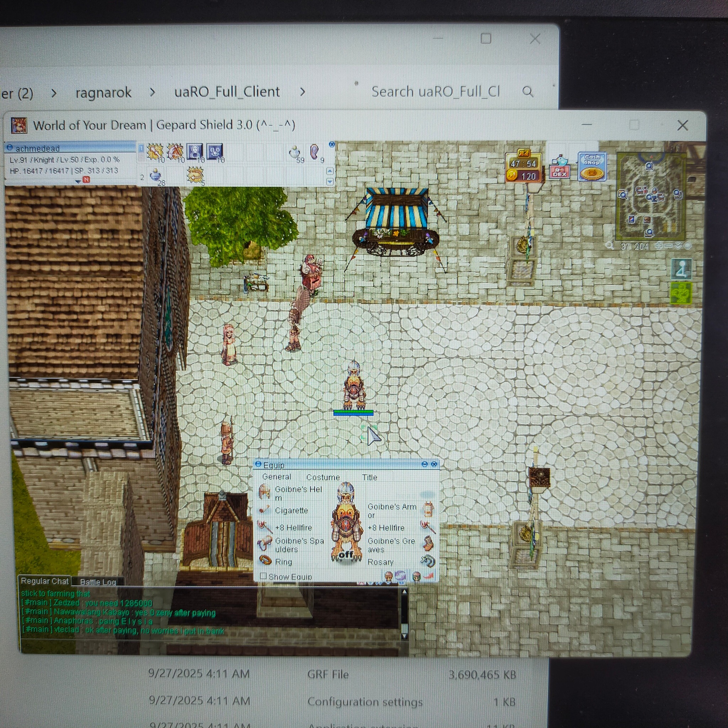This screenshot has width=728, height=728.
Task: Select the Battle Log tab
Action: (98, 582)
